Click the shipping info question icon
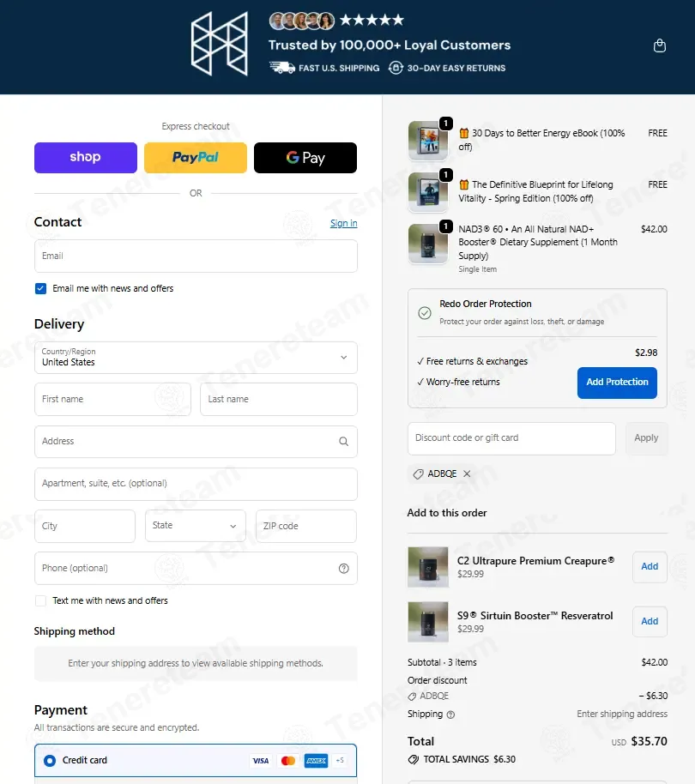This screenshot has width=695, height=784. [450, 715]
